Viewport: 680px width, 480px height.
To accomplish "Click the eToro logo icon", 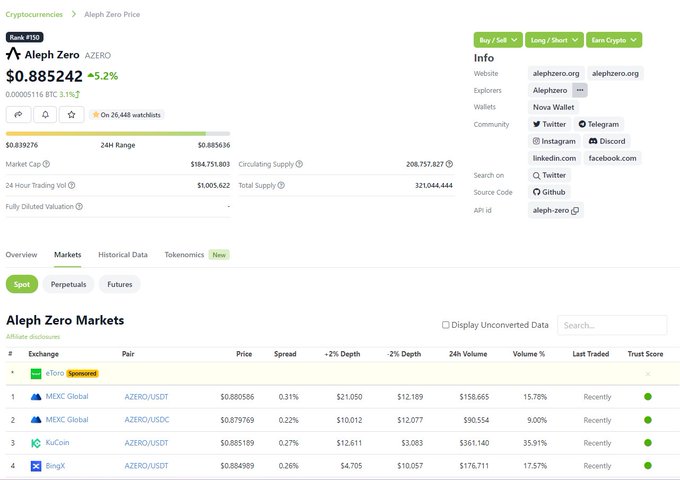I will pos(36,373).
